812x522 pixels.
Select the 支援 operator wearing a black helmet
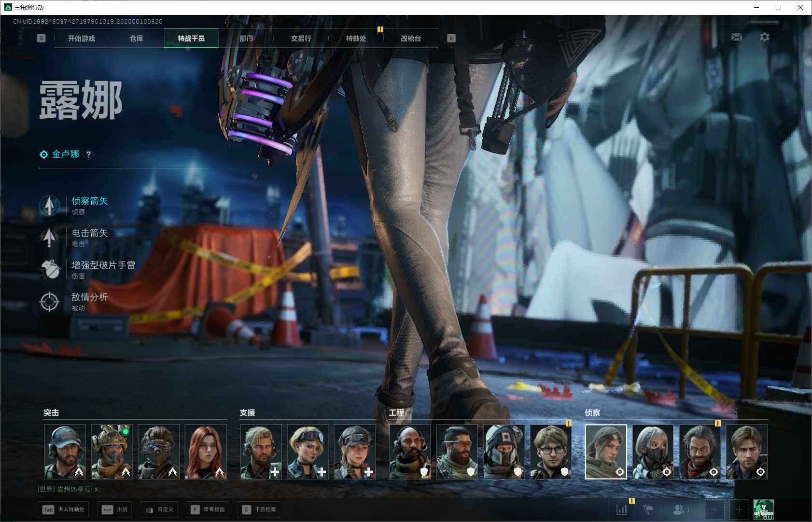[355, 452]
